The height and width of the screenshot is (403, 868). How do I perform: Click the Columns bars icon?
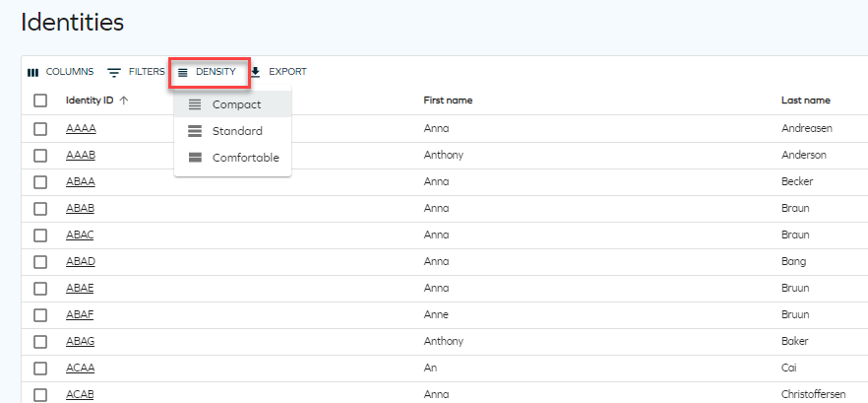(x=33, y=72)
